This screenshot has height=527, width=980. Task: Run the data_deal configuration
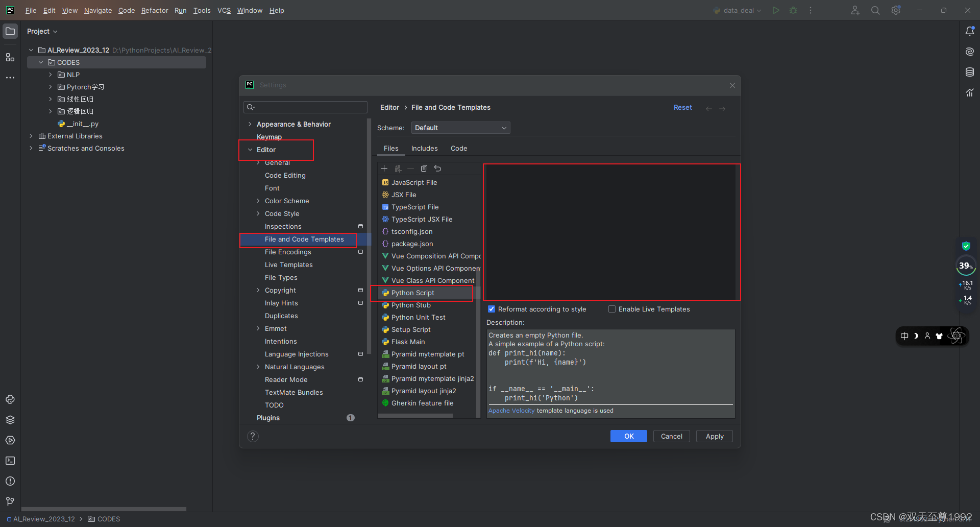point(776,10)
